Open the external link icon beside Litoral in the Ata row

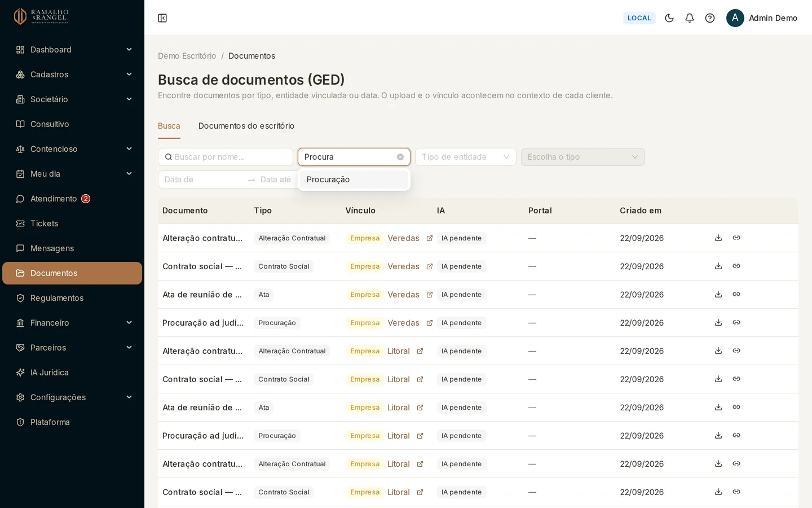point(420,408)
